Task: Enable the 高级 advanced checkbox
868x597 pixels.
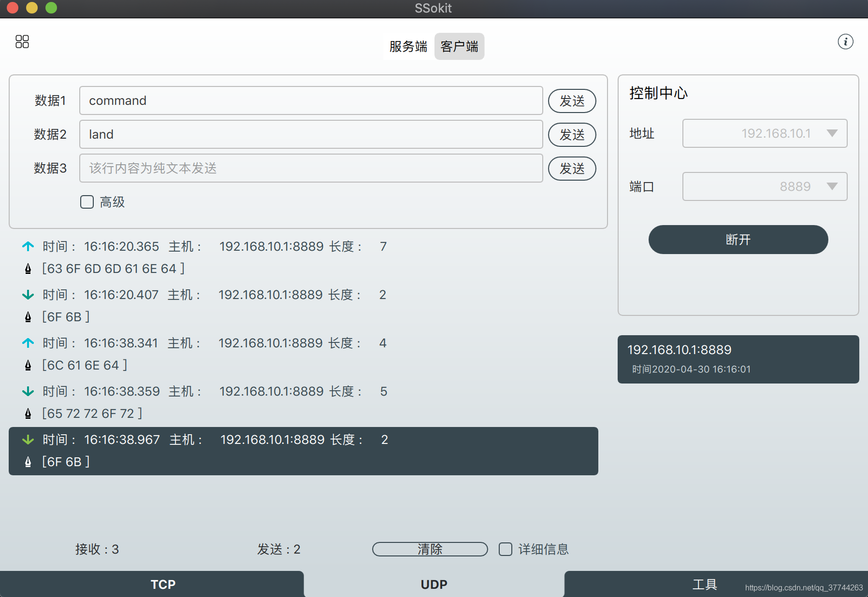Action: coord(87,202)
